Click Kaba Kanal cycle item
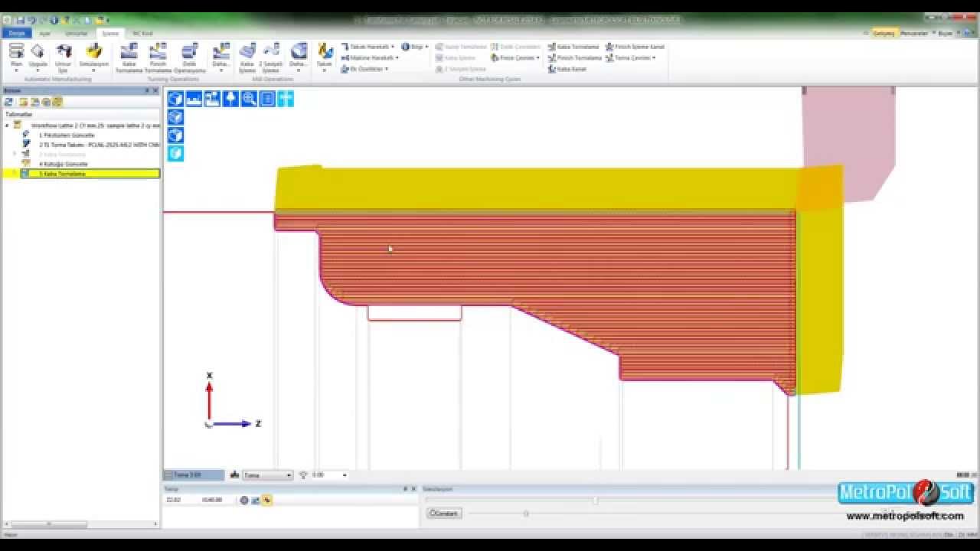The height and width of the screenshot is (551, 980). [567, 69]
